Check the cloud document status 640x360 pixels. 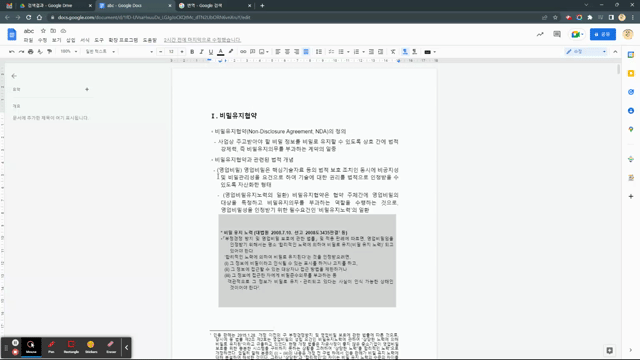tap(63, 31)
